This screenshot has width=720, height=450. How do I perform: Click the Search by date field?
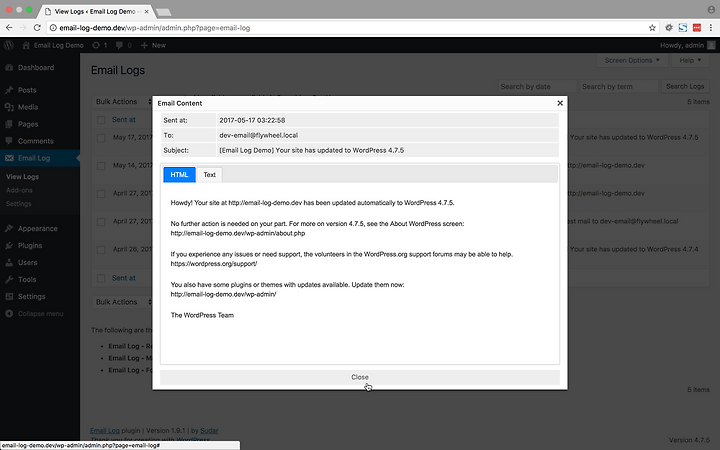[537, 86]
